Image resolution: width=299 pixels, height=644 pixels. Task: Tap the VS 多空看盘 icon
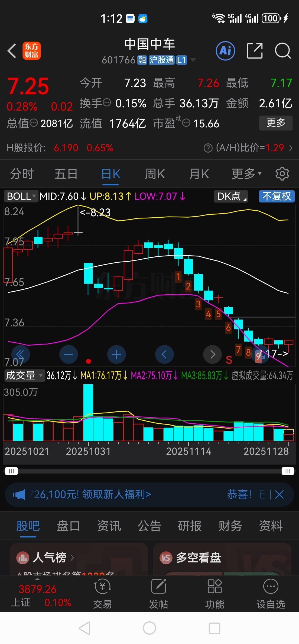click(166, 558)
